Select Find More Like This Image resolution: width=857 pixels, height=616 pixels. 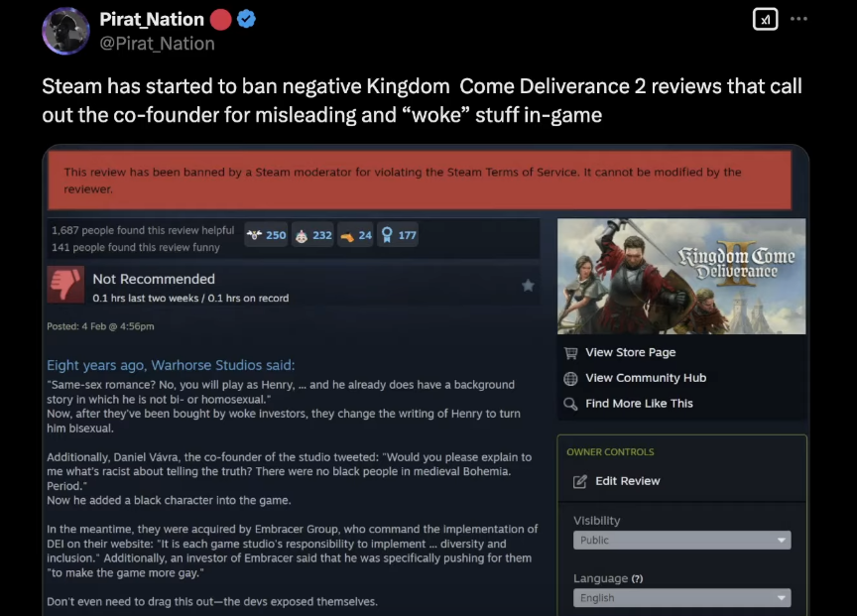pyautogui.click(x=639, y=404)
